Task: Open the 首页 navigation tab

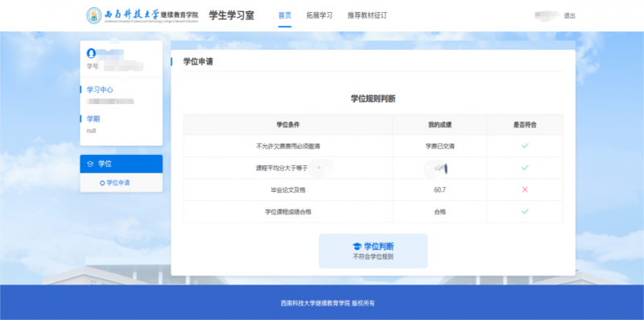Action: pyautogui.click(x=285, y=15)
